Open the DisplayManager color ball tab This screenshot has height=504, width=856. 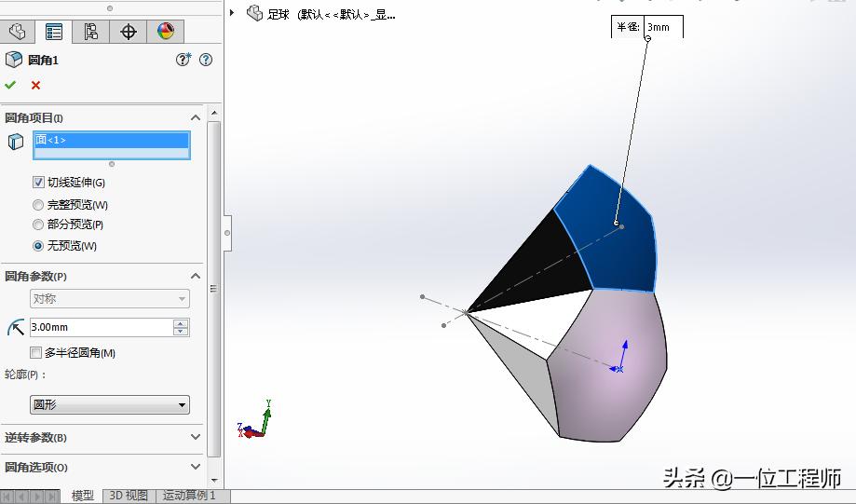(x=166, y=32)
